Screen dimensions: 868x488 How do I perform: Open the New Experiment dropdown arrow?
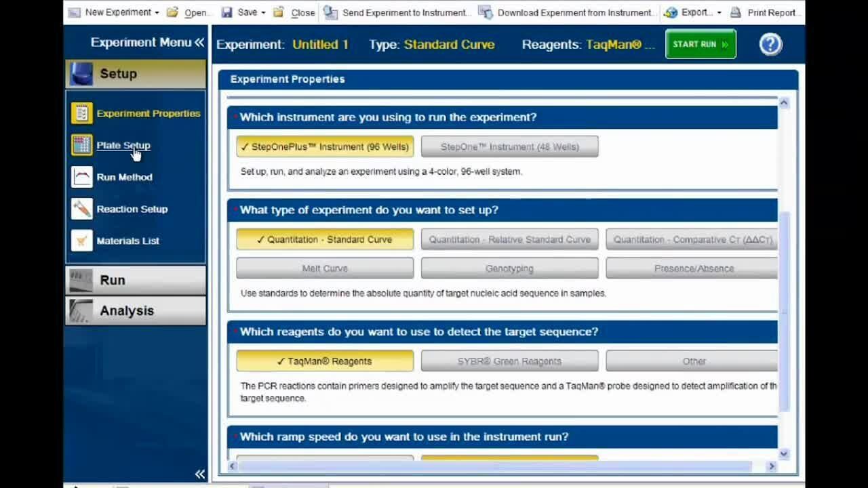157,13
